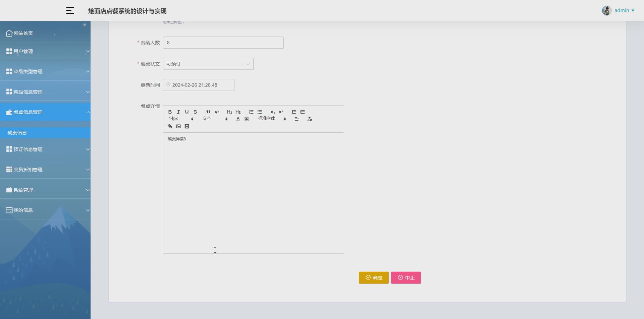Screen dimensions: 644x319
Task: Go to 系统首页 in the sidebar
Action: coord(45,33)
